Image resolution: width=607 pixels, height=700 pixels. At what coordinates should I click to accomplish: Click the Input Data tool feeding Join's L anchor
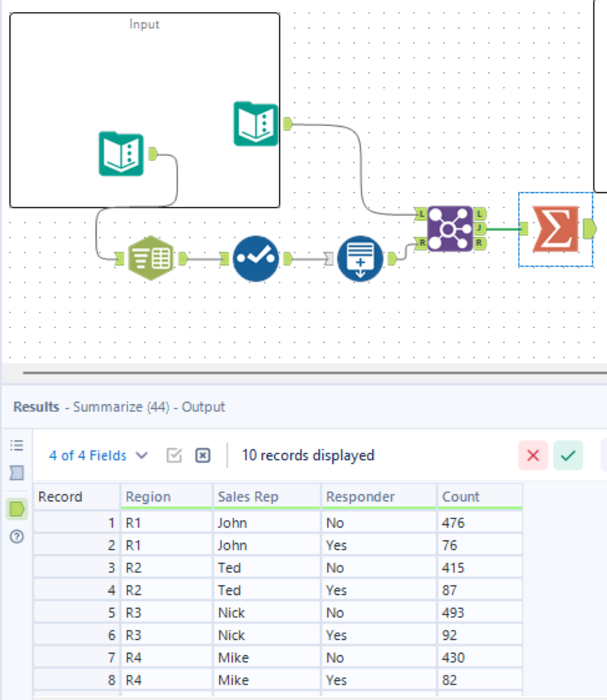(256, 124)
